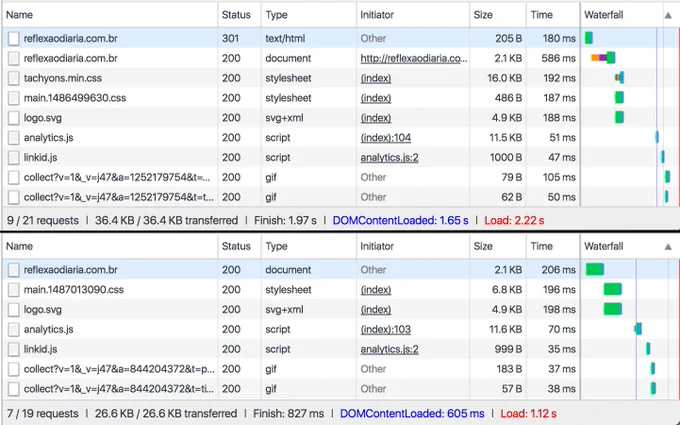Open analytics.js:2 initiator in bottom panel
680x425 pixels.
coord(389,349)
